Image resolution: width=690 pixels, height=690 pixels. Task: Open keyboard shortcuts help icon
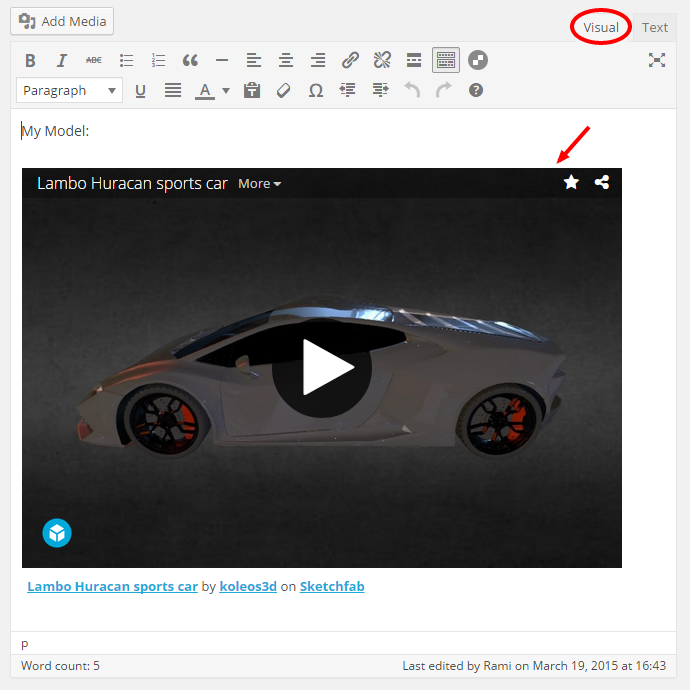[476, 90]
